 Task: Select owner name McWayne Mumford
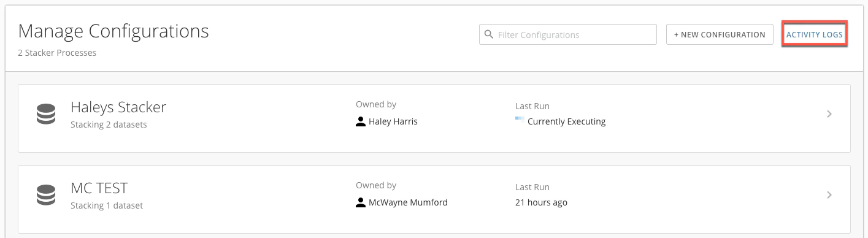408,202
